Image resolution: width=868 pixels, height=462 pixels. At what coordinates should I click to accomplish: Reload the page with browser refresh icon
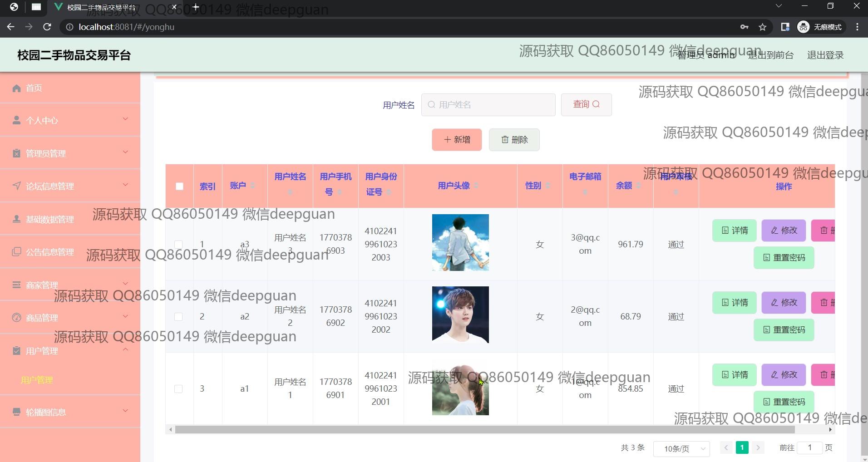point(47,27)
